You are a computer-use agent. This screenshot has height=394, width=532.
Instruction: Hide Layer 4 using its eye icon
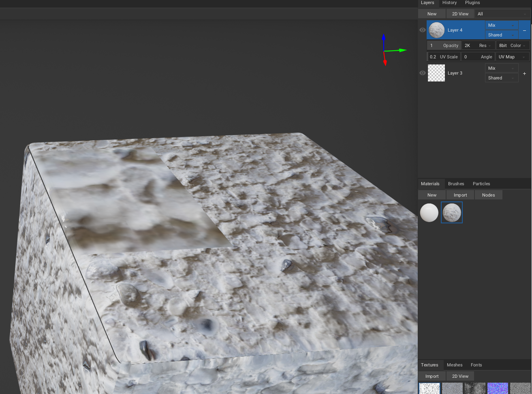point(422,30)
